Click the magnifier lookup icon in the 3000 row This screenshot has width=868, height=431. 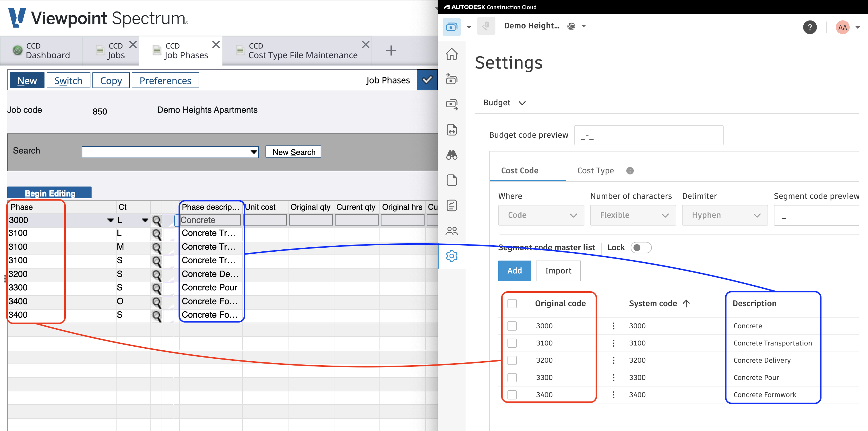(157, 221)
